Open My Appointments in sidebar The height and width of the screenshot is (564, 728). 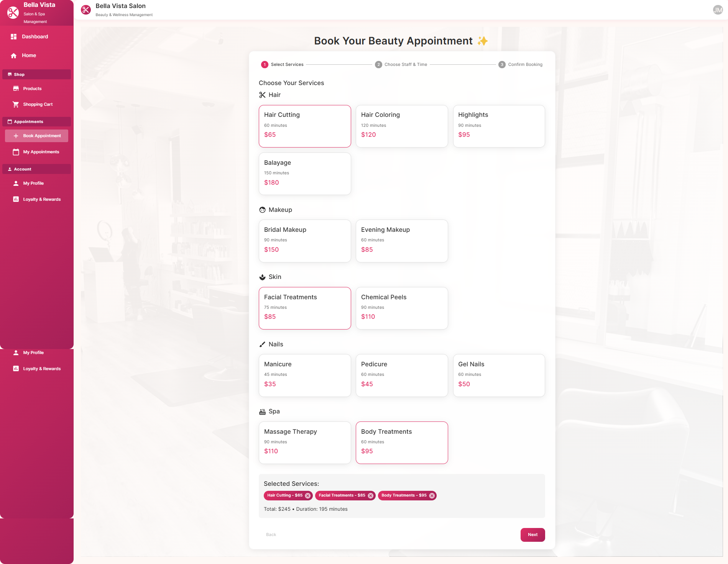tap(41, 152)
